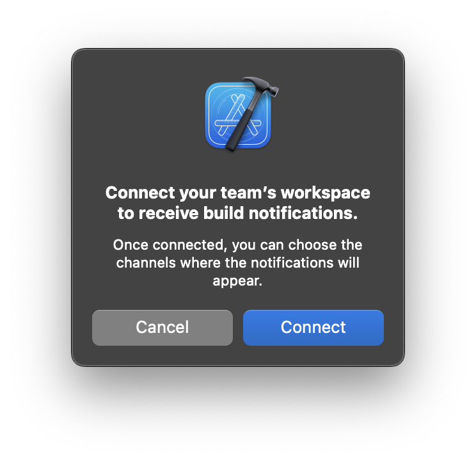Click the word 'workspace' in the heading
476x461 pixels.
tap(326, 194)
